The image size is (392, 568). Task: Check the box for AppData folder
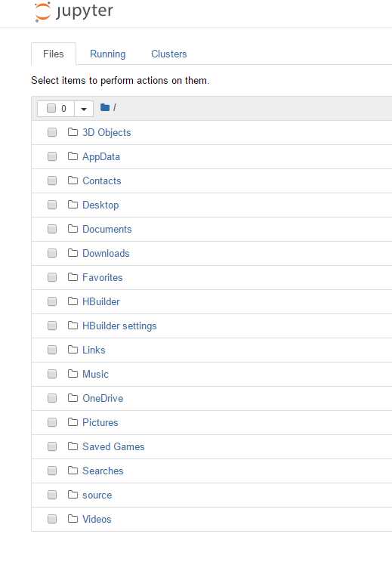52,156
